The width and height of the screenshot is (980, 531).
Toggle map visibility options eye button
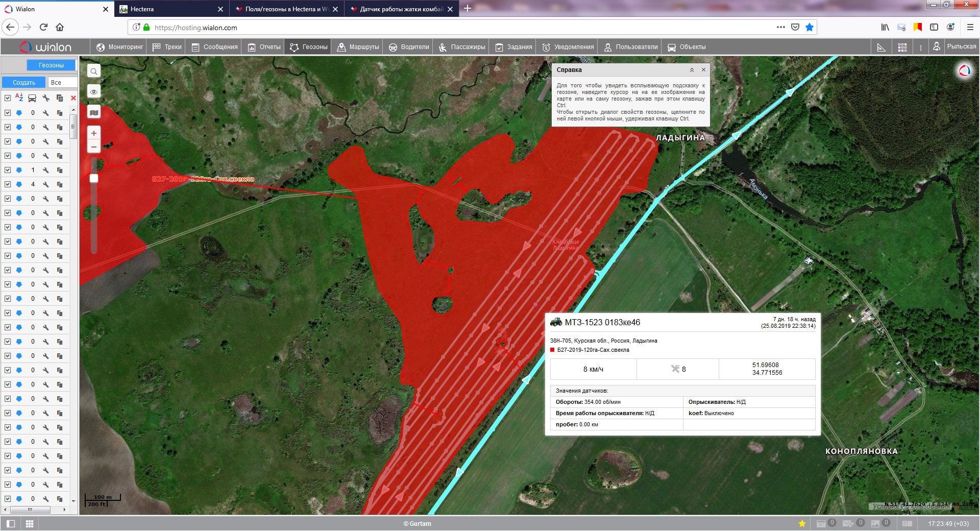click(94, 92)
